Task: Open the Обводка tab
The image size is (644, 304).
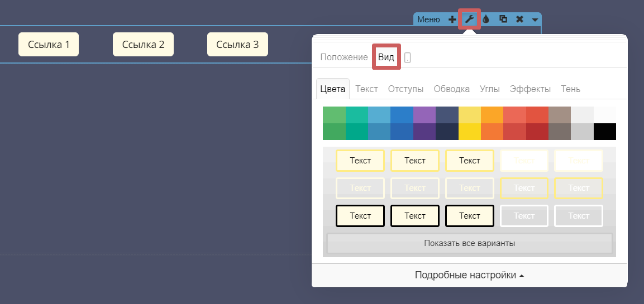Action: point(451,89)
